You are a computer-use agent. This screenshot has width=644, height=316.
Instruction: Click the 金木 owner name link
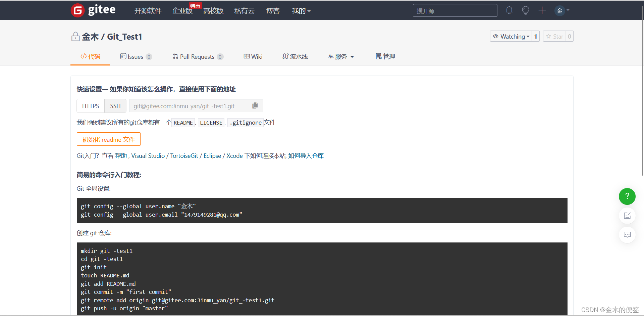90,37
